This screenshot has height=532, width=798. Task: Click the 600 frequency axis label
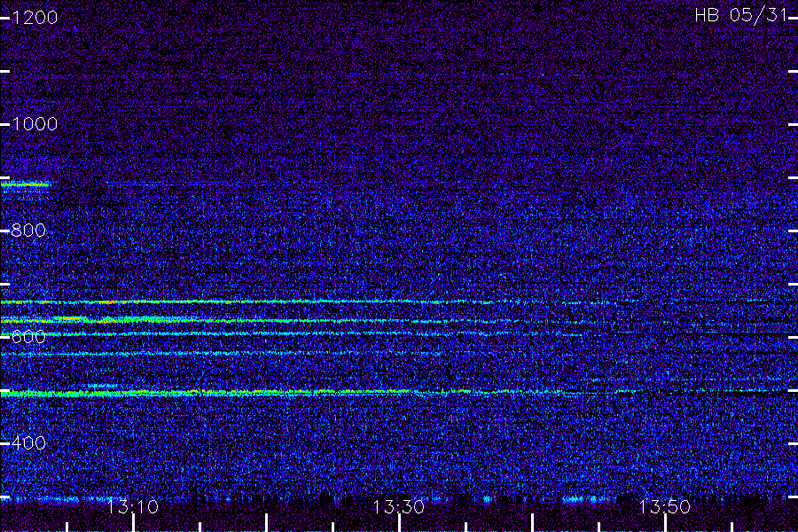coord(28,337)
